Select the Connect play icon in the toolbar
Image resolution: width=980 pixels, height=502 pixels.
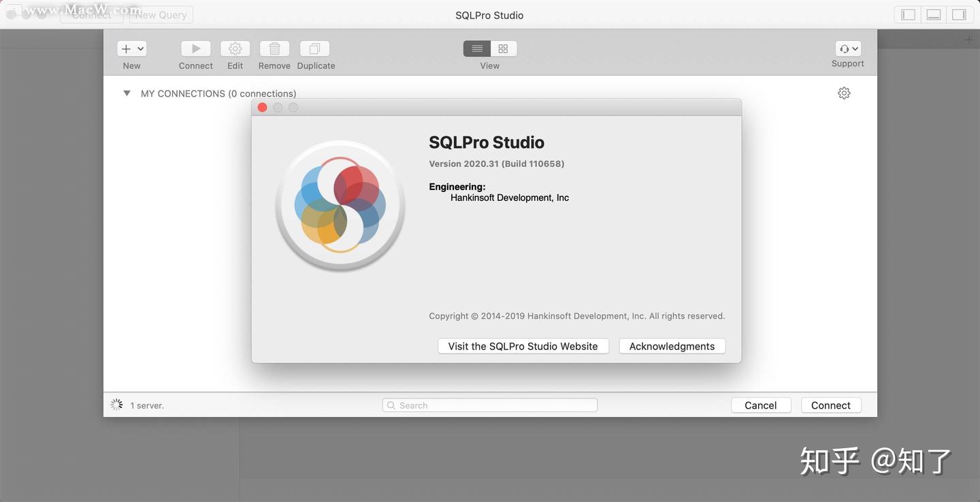pyautogui.click(x=195, y=48)
